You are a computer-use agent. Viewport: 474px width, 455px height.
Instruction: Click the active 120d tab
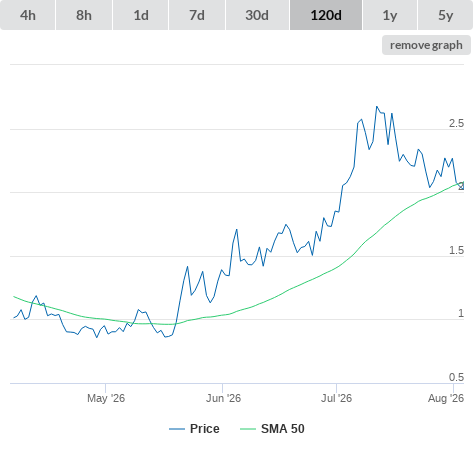coord(326,15)
